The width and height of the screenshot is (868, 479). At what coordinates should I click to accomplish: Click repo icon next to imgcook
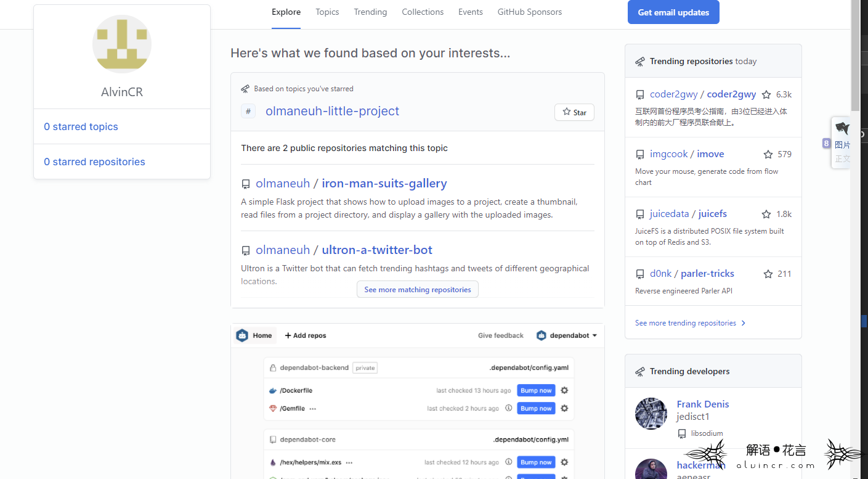click(x=640, y=155)
